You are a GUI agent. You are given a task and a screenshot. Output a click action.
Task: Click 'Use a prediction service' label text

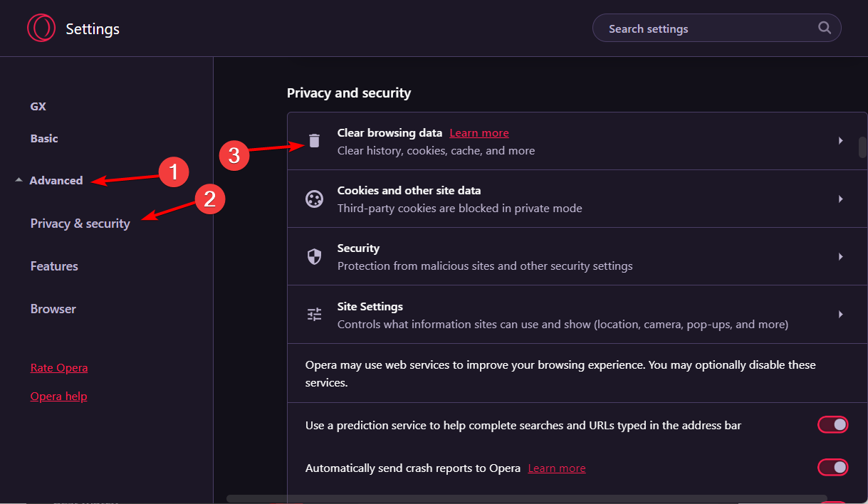point(523,426)
